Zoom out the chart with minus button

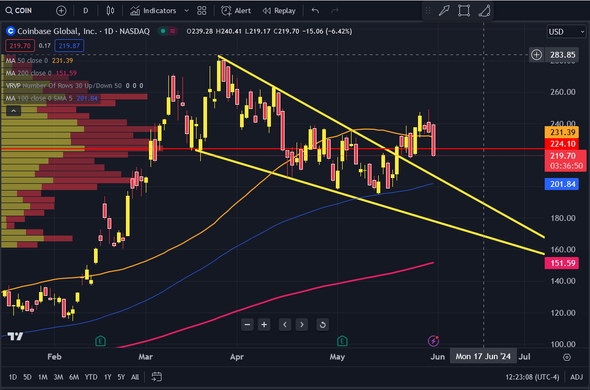[x=247, y=324]
